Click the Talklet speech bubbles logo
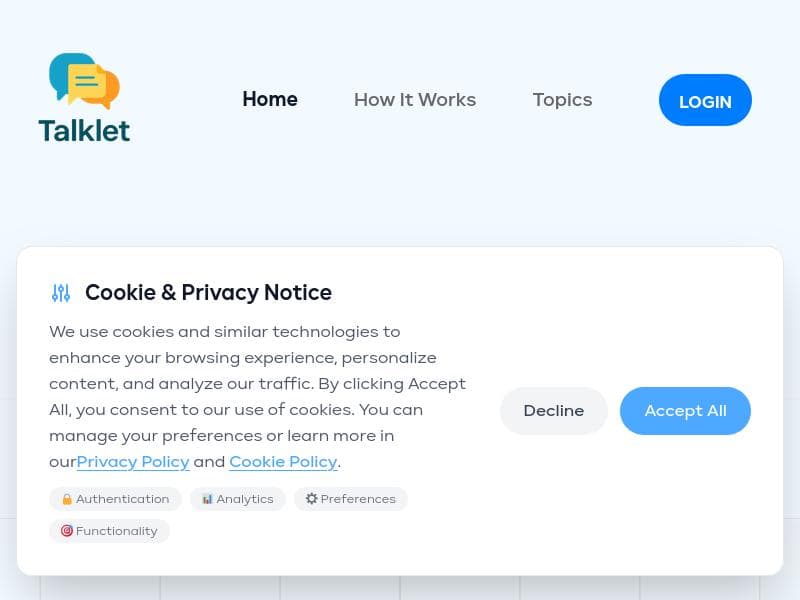The image size is (800, 600). [84, 78]
